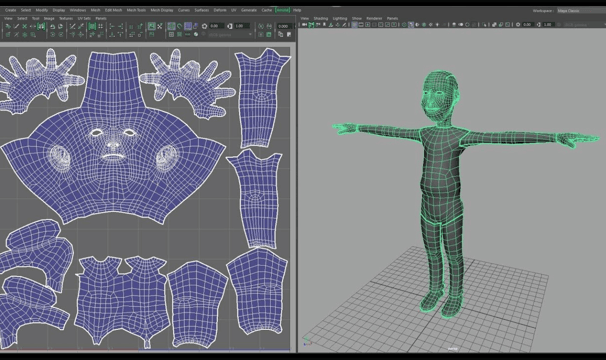Open the color space dropdown in UV editor toolbar
The height and width of the screenshot is (360, 606).
click(x=230, y=34)
